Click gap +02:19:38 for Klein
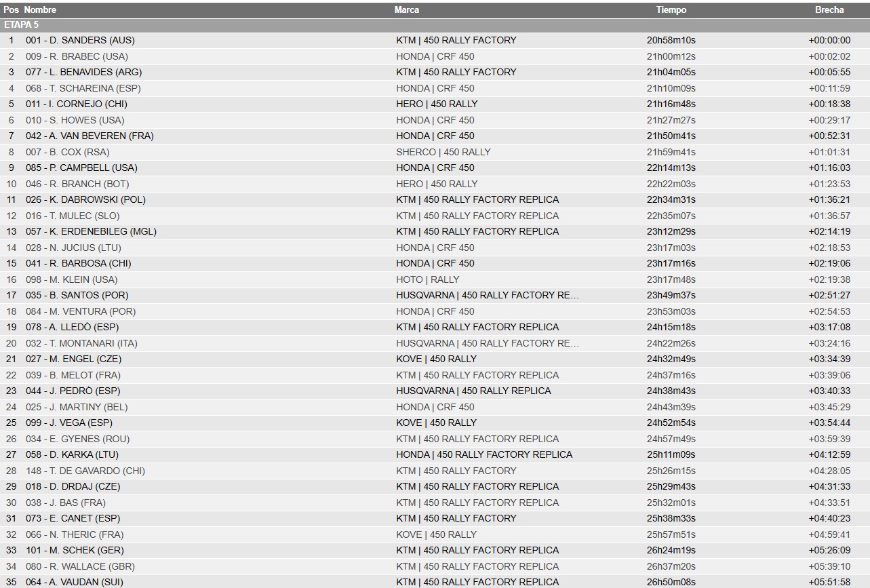Screen dimensions: 870x588 click(x=829, y=279)
